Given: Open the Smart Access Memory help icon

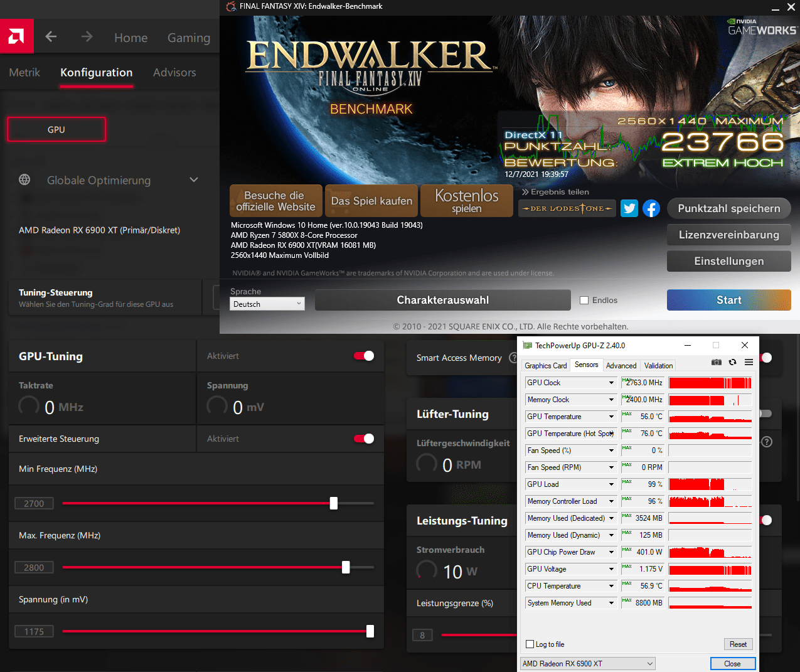Looking at the screenshot, I should 514,358.
